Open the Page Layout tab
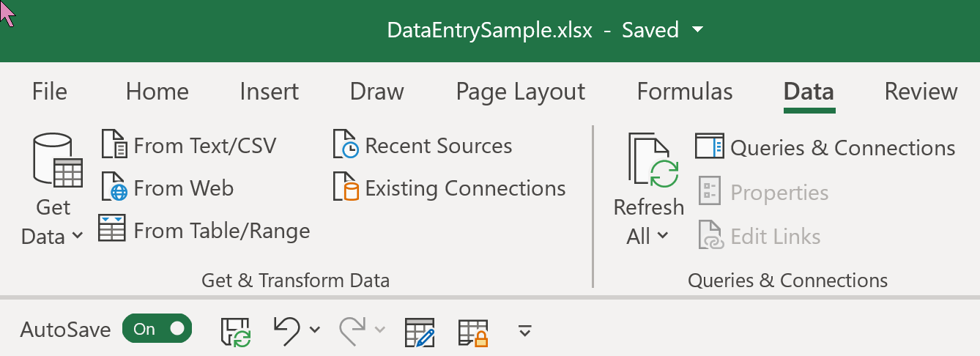 click(521, 92)
